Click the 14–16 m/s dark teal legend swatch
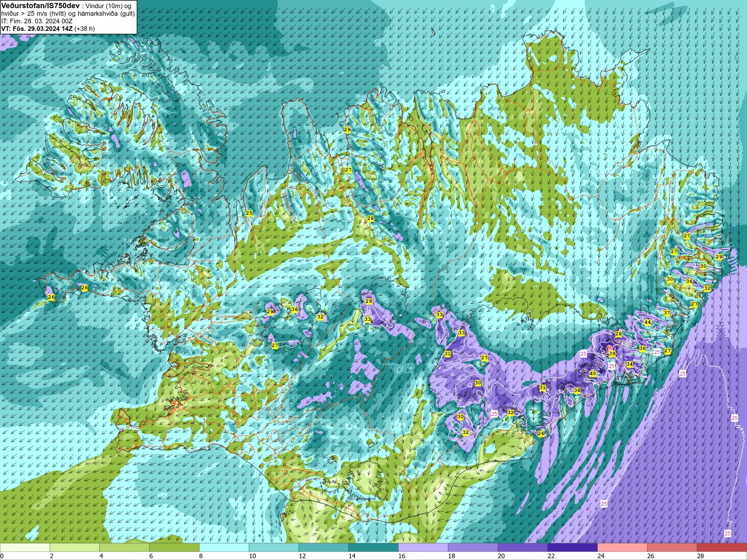 373,547
